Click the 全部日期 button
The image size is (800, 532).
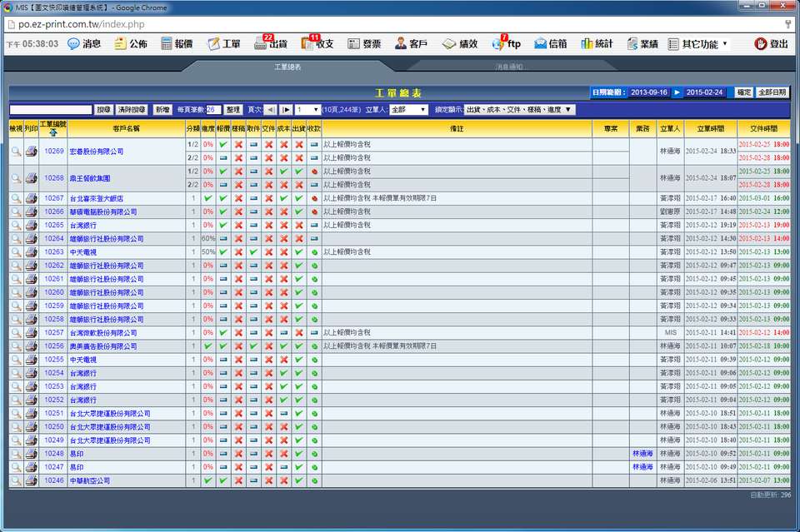(x=772, y=92)
